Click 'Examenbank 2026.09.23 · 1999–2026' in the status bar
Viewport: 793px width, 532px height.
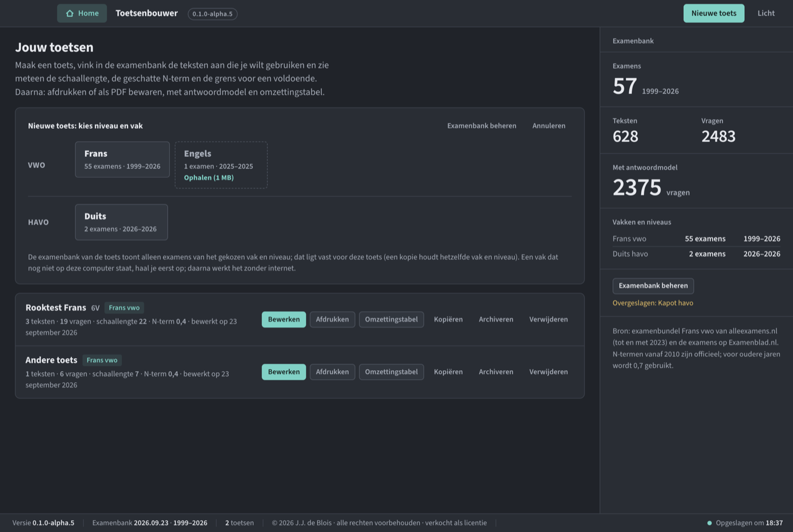point(150,523)
